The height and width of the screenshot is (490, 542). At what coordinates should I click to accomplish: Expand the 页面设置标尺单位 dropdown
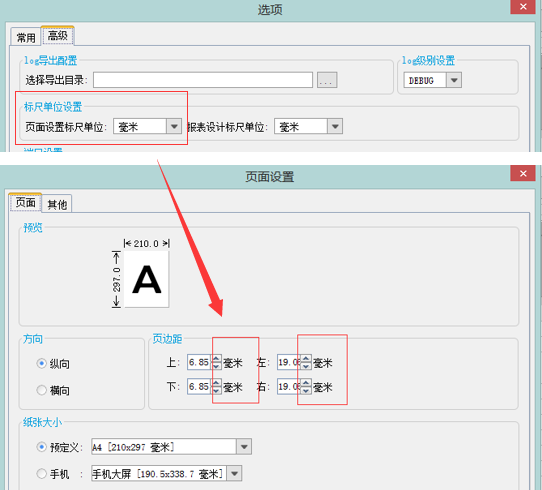[174, 126]
